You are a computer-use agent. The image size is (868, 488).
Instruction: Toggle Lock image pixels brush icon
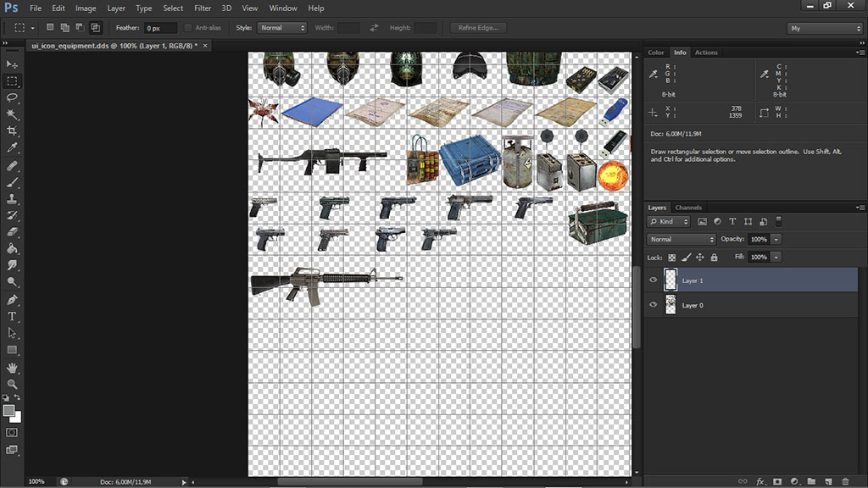(x=686, y=258)
